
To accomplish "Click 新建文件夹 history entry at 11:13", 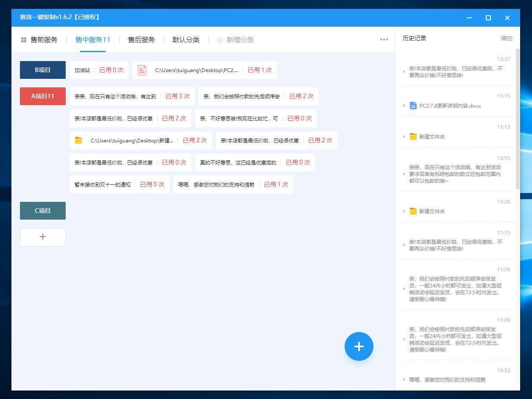I will (432, 137).
